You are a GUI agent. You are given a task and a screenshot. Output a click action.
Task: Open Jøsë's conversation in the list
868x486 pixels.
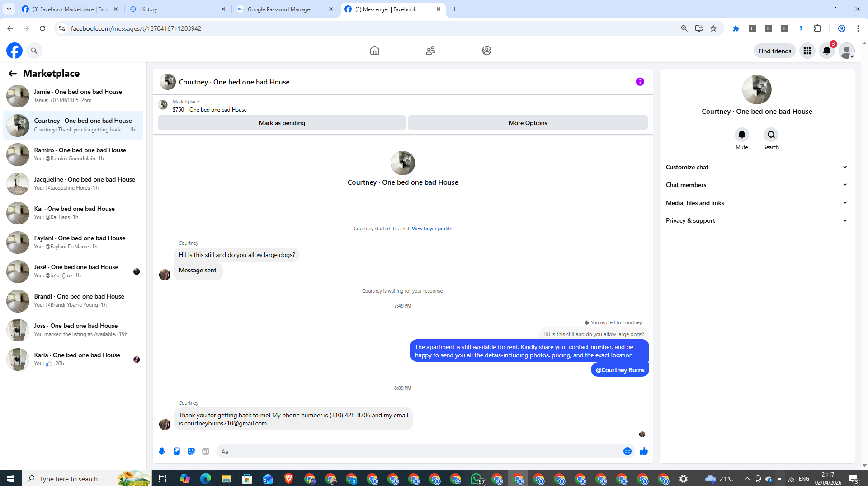73,271
